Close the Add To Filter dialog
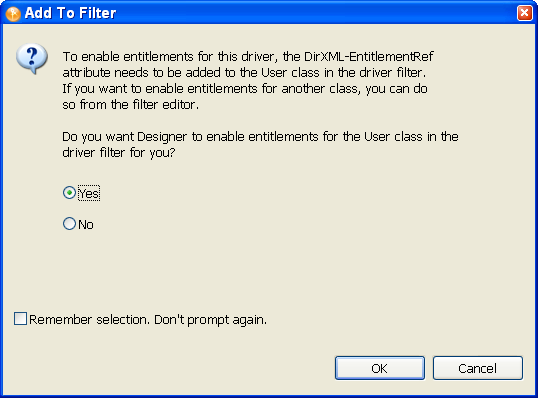538x398 pixels. (525, 13)
